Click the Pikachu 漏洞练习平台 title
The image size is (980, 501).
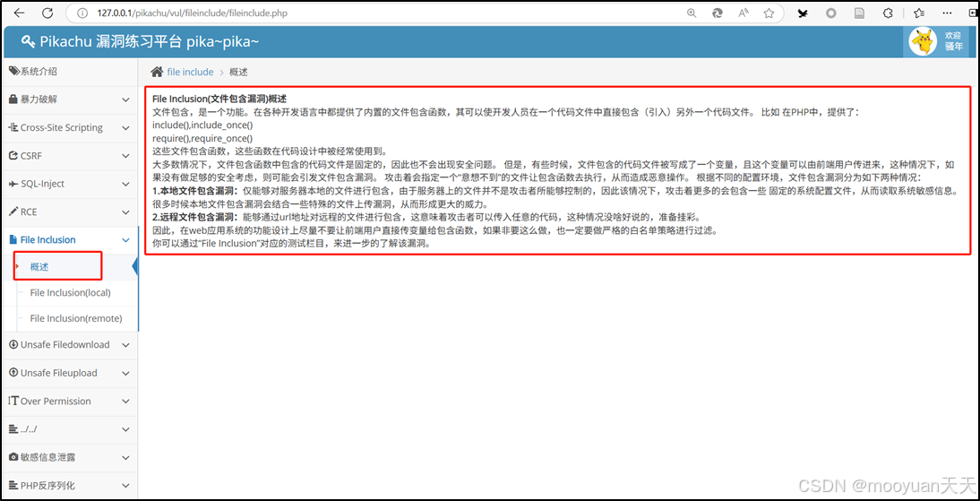150,41
